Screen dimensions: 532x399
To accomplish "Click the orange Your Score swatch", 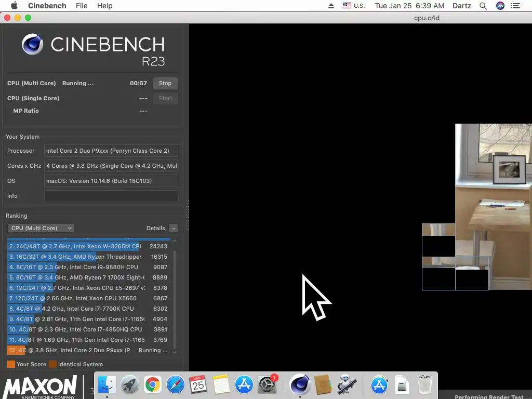I will coord(11,364).
